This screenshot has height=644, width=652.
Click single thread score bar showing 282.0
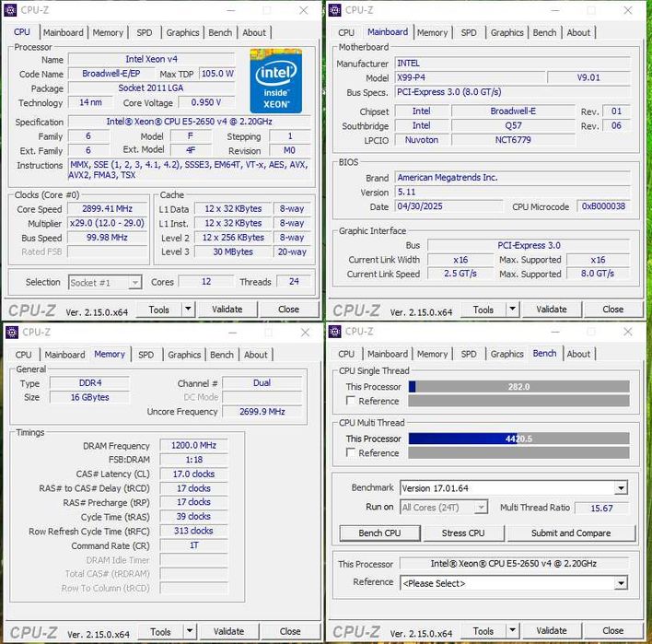(x=518, y=386)
